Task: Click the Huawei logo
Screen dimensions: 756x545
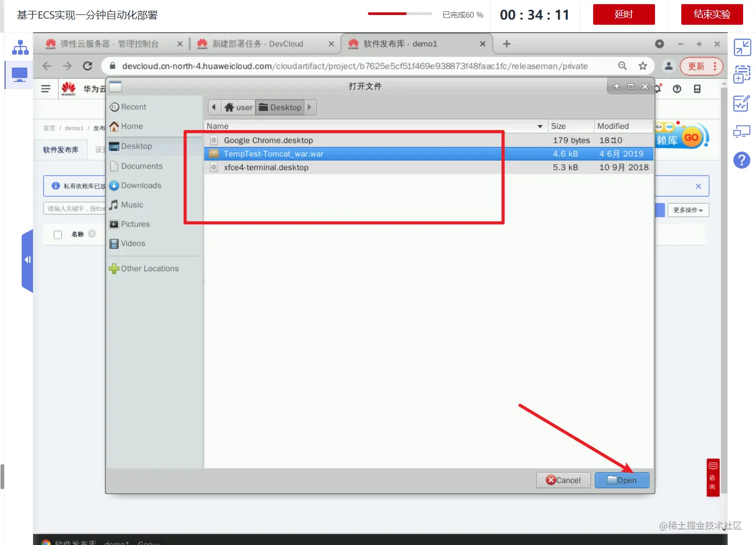Action: pos(69,89)
